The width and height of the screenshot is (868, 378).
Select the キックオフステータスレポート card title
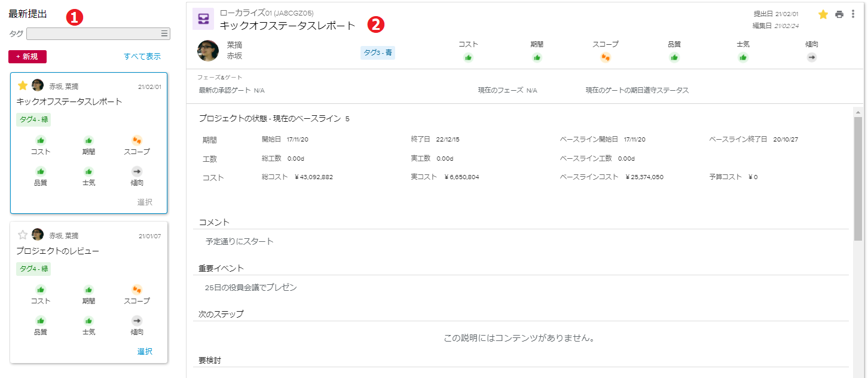[x=69, y=102]
